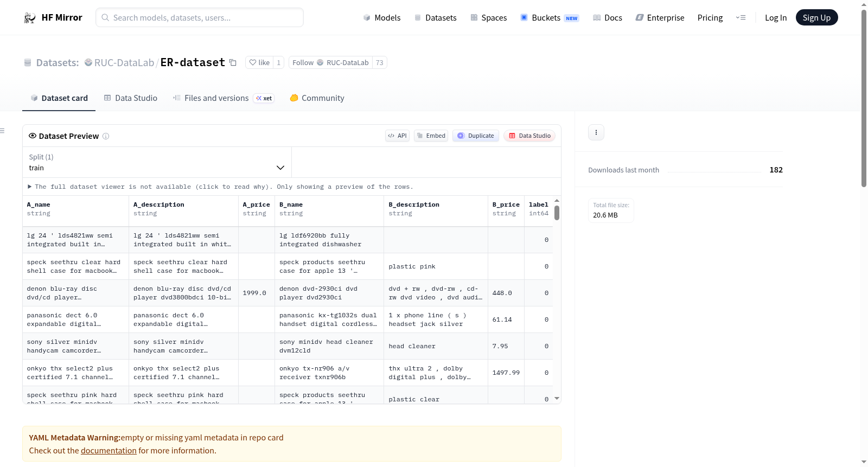Viewport: 868px width, 467px height.
Task: Click the page vertical scrollbar thumb
Action: 864,98
